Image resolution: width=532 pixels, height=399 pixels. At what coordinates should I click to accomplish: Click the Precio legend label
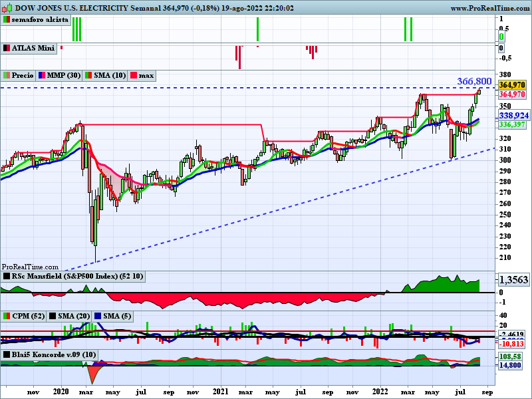[x=19, y=75]
